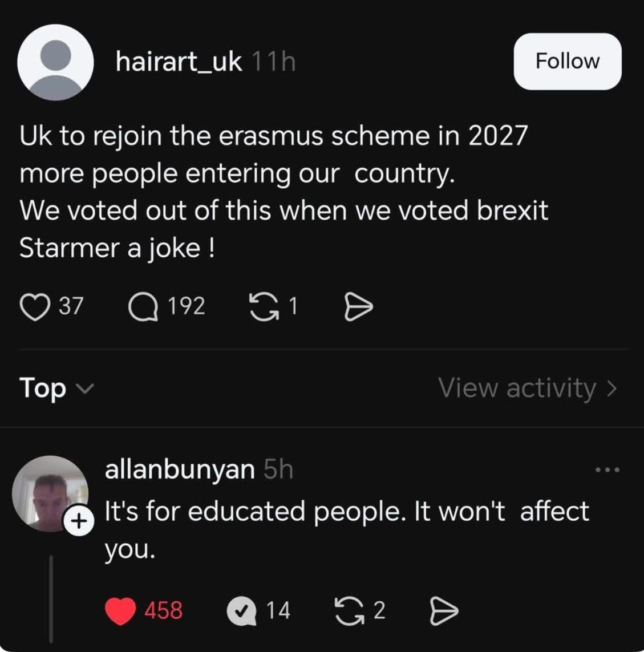
Task: Follow allanbunyan using the plus badge
Action: point(77,520)
